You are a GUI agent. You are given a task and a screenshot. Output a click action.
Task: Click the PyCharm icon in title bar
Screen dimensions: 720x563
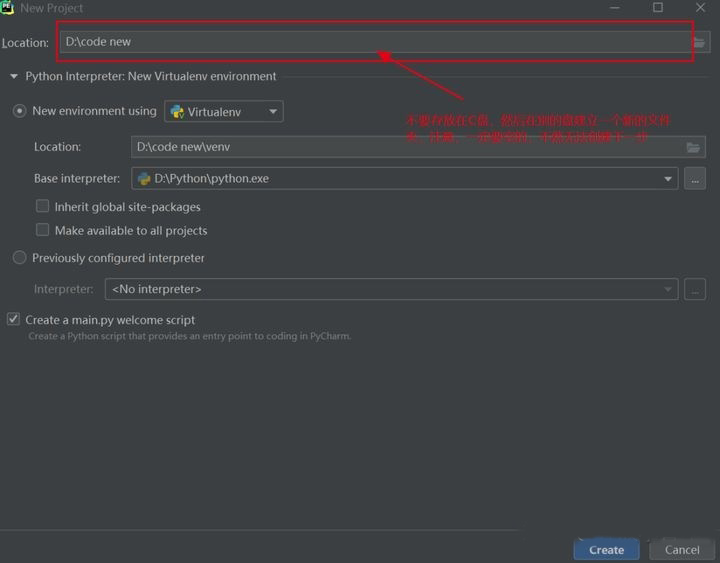click(x=7, y=7)
